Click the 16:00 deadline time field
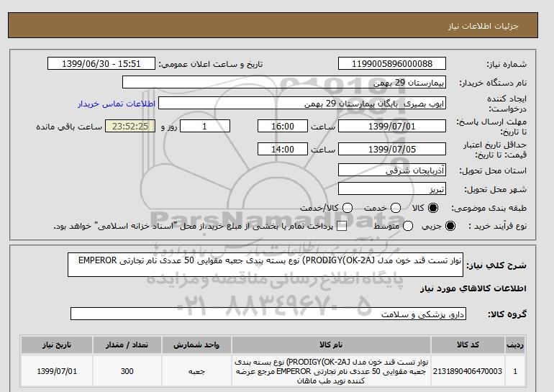The image size is (554, 392). pos(283,126)
